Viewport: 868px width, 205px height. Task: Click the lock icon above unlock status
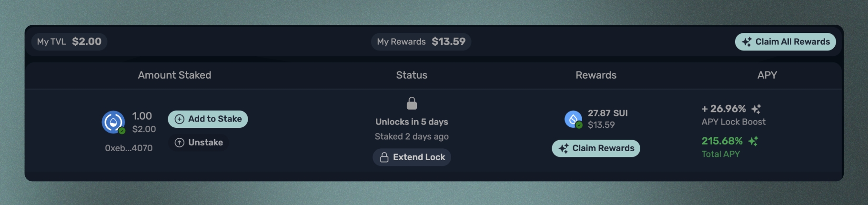pos(412,103)
